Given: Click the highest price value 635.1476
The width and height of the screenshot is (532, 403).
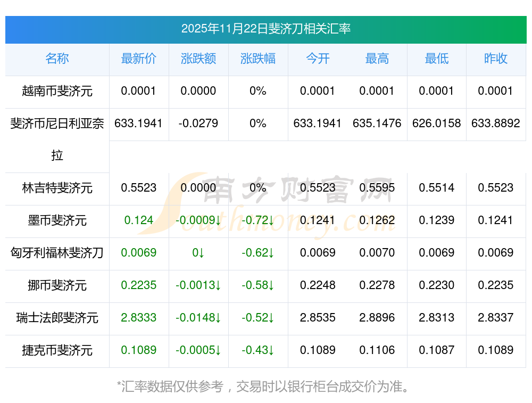Looking at the screenshot, I should click(377, 124).
